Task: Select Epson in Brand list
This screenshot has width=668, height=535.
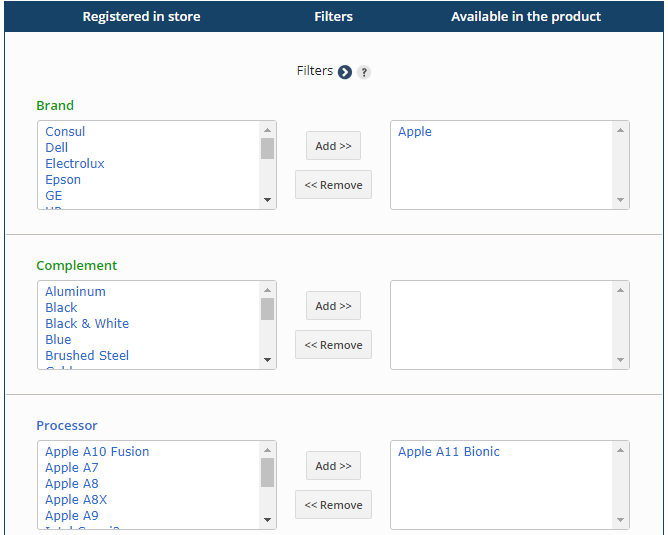Action: click(x=63, y=180)
